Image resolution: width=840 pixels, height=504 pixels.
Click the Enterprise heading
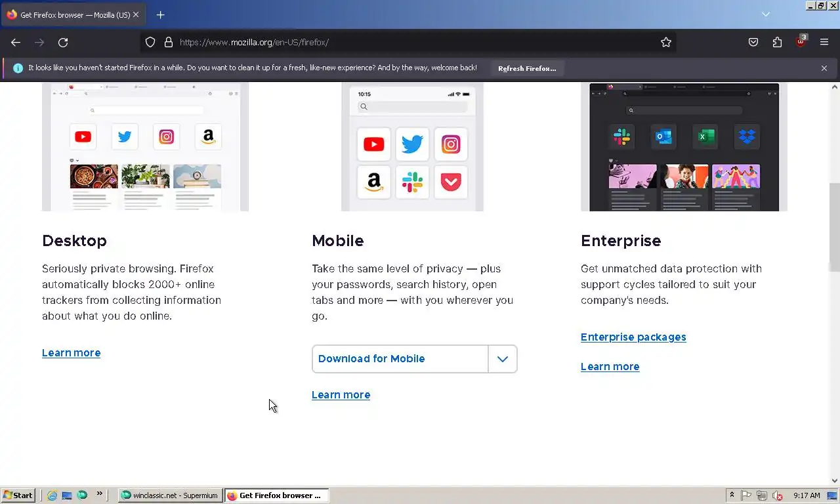tap(621, 241)
